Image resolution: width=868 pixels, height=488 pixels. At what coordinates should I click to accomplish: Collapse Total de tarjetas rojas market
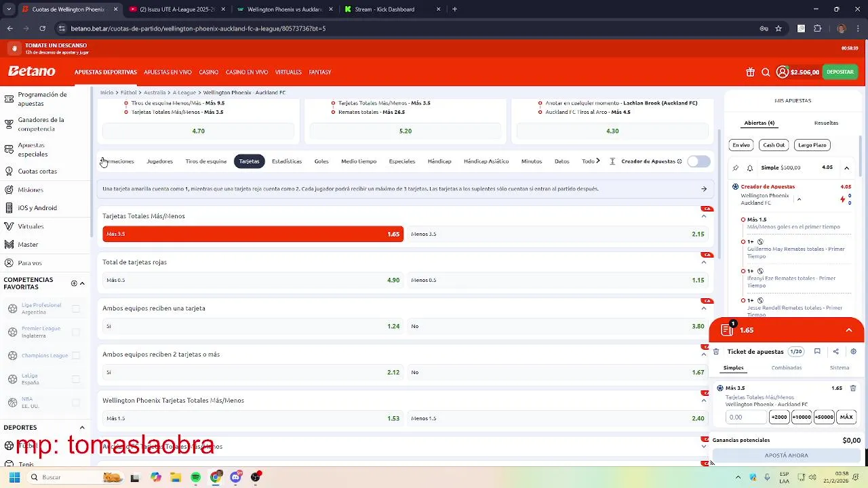coord(704,262)
